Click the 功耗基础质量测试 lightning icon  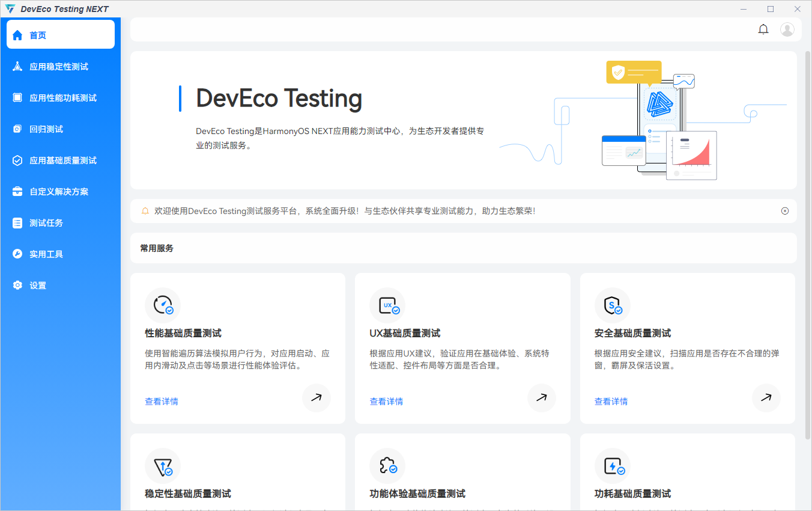[x=613, y=466]
